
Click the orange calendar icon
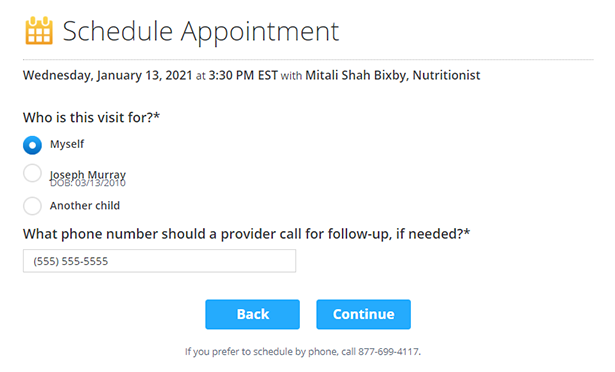pos(39,31)
